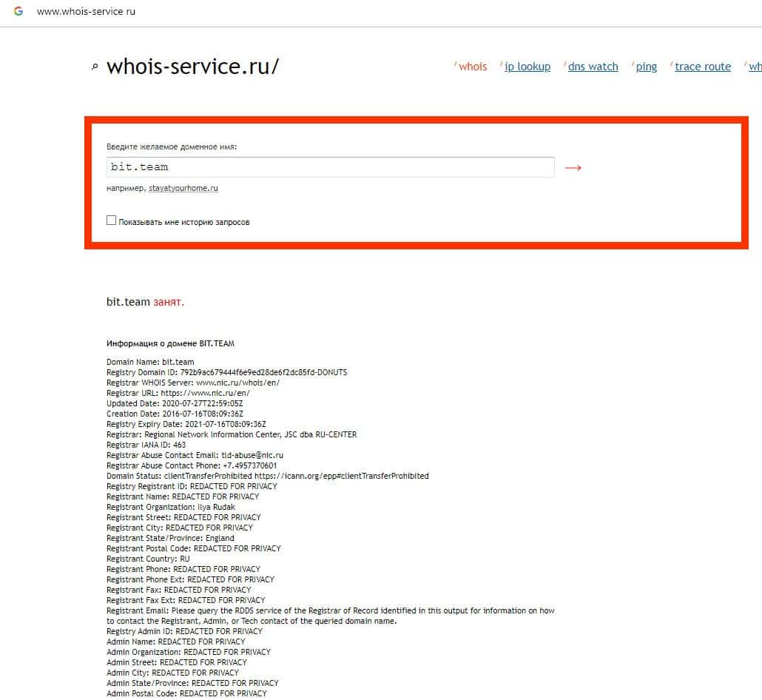Viewport: 762px width, 700px height.
Task: Click the magnifier icon beside whois-service.ru heading
Action: [x=95, y=67]
